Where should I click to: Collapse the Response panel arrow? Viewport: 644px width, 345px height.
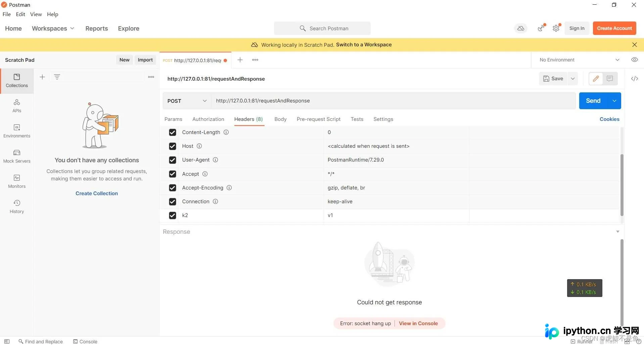617,232
